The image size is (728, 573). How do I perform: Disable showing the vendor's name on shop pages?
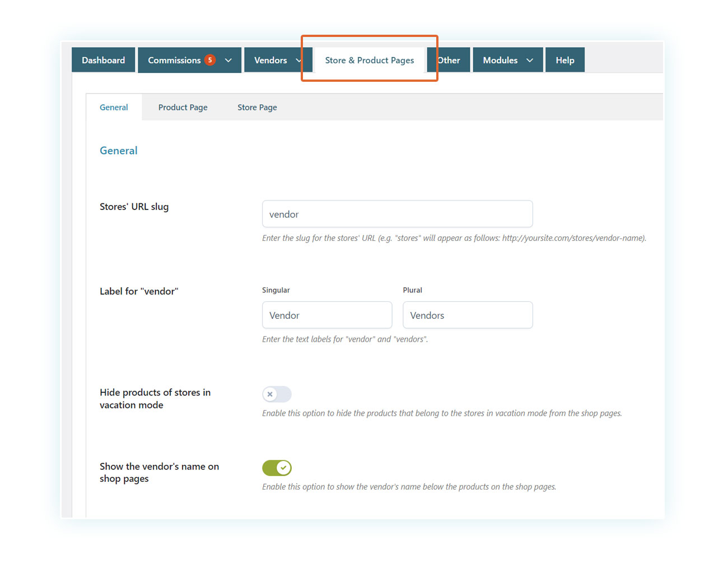coord(277,468)
